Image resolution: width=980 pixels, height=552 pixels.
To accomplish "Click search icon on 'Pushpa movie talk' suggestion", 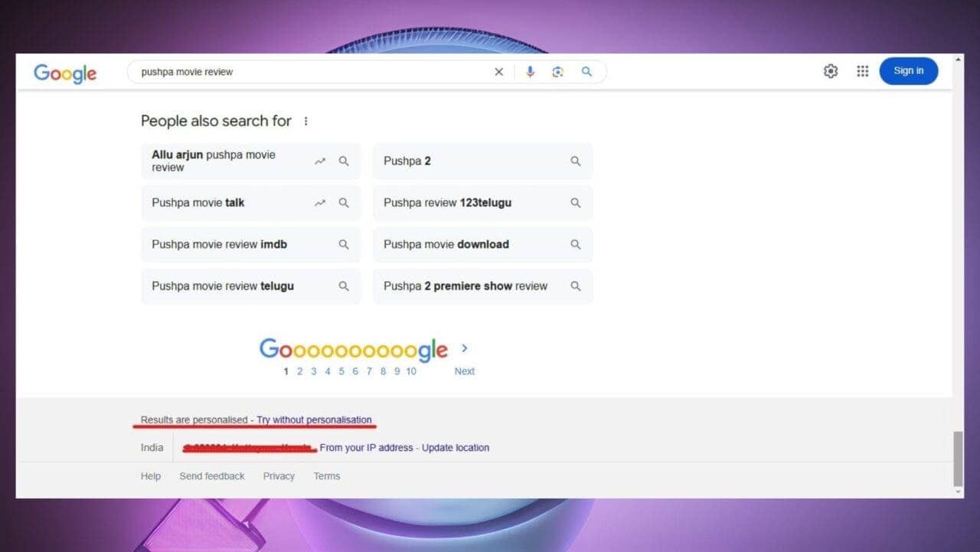I will (344, 203).
